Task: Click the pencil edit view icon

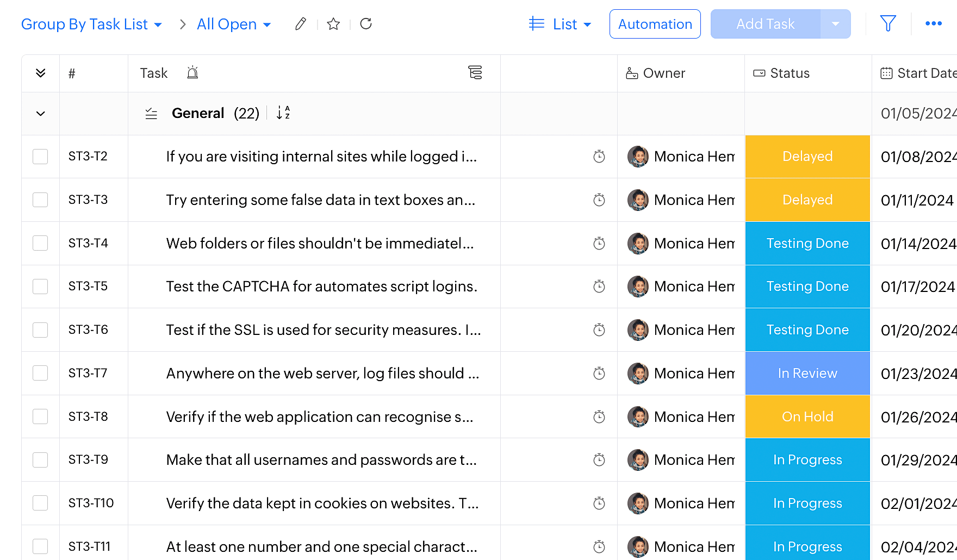Action: click(300, 24)
